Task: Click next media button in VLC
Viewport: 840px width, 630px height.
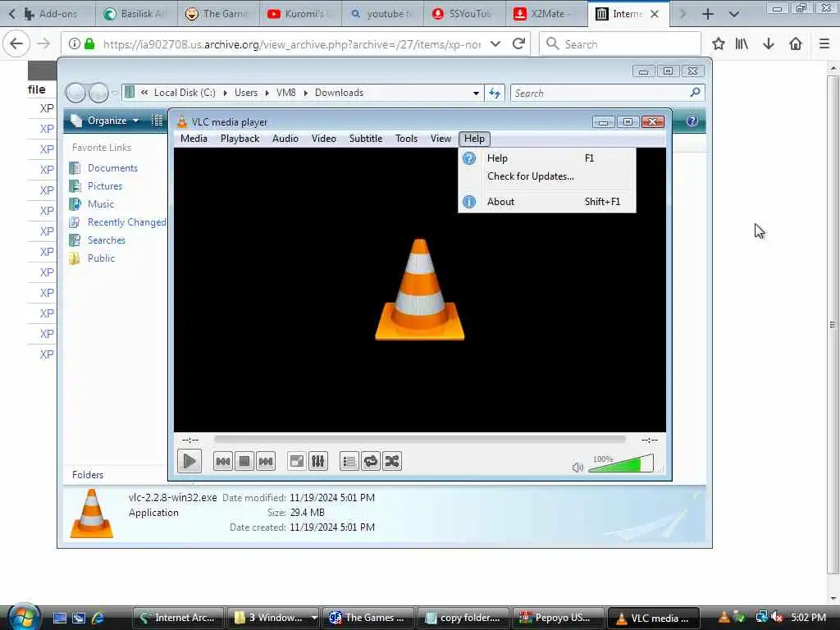Action: [266, 461]
